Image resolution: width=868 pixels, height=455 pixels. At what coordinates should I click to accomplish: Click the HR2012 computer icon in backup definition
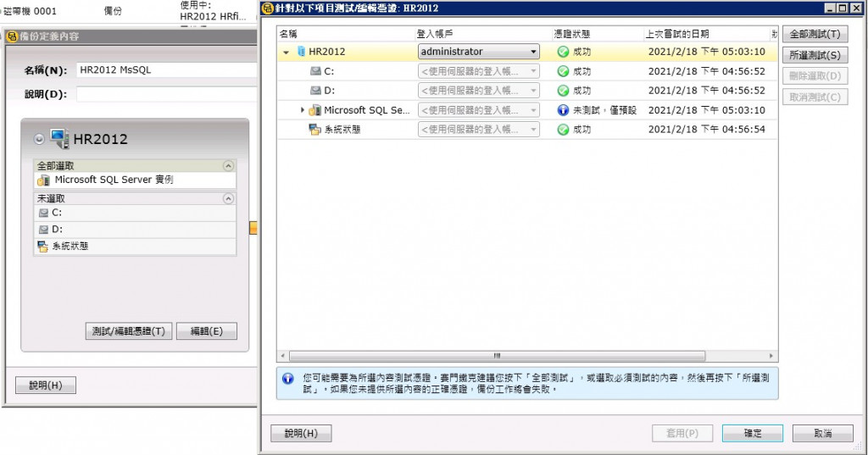59,138
